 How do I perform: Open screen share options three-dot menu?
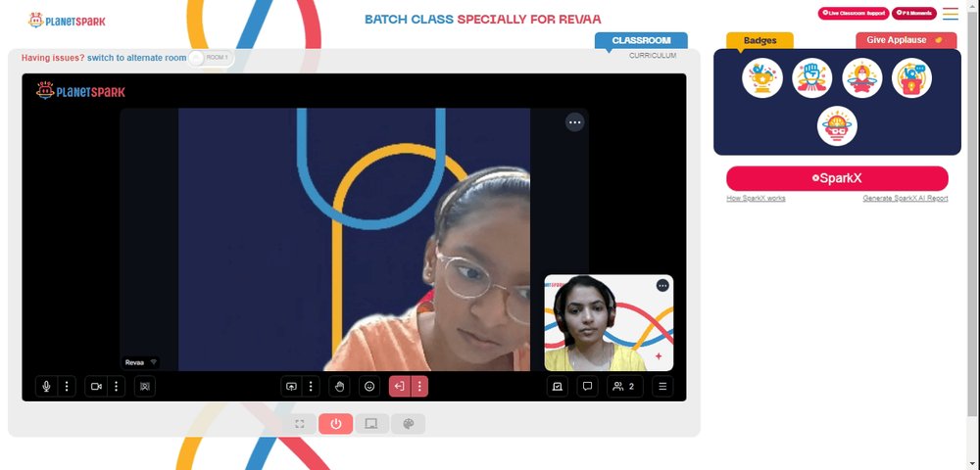[311, 387]
